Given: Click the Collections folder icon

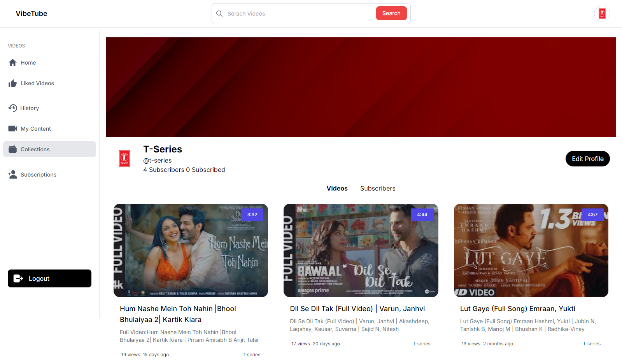Looking at the screenshot, I should point(13,149).
